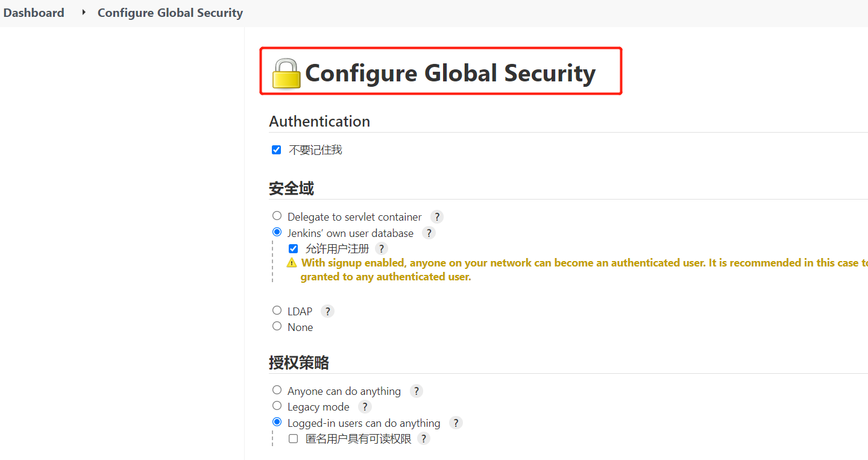Open help icon beside 允许用户注册
868x460 pixels.
[382, 248]
